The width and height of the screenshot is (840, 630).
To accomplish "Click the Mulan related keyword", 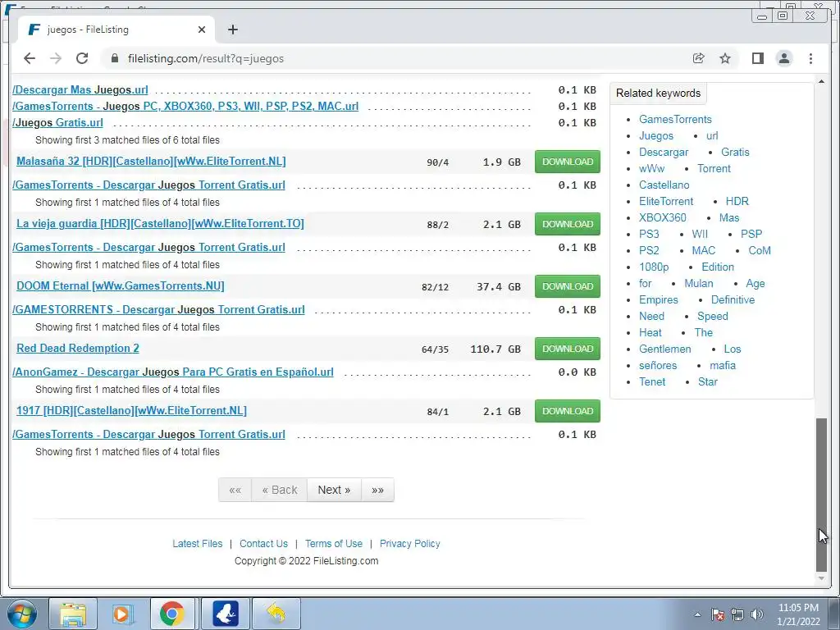I will coord(699,283).
